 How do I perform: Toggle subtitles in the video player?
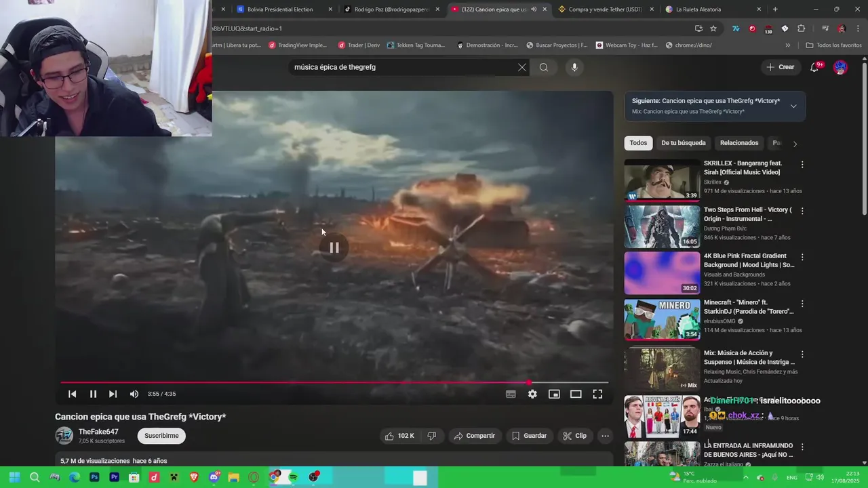[511, 394]
